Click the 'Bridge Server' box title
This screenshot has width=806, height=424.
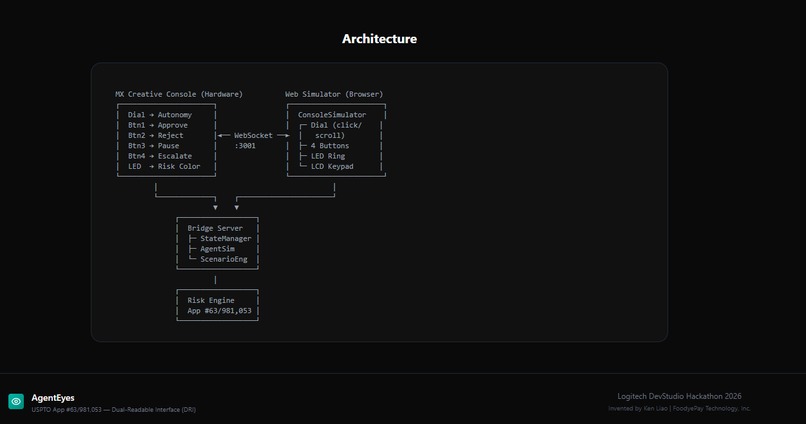(215, 228)
